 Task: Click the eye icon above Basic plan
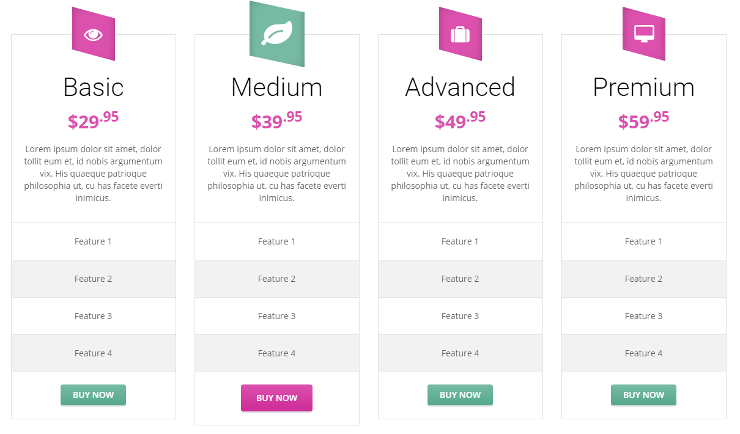(x=93, y=34)
